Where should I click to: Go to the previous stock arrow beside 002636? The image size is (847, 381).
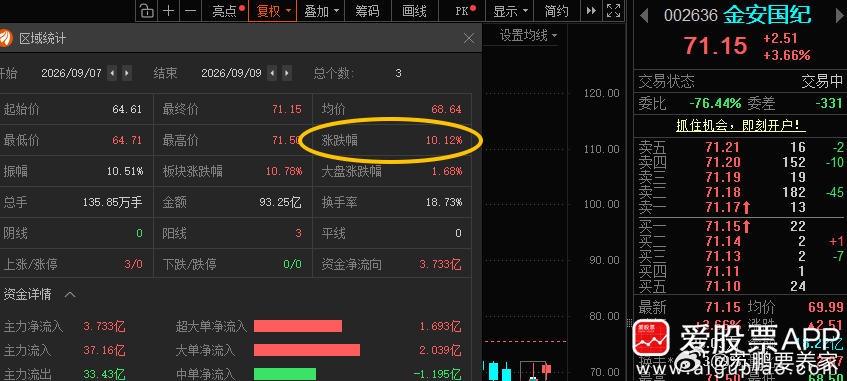click(x=643, y=16)
